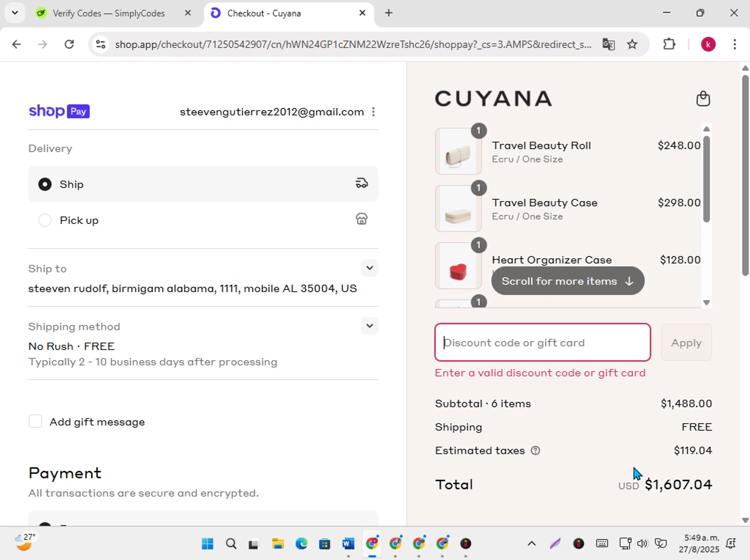750x560 pixels.
Task: Open account options next to the email
Action: 373,112
